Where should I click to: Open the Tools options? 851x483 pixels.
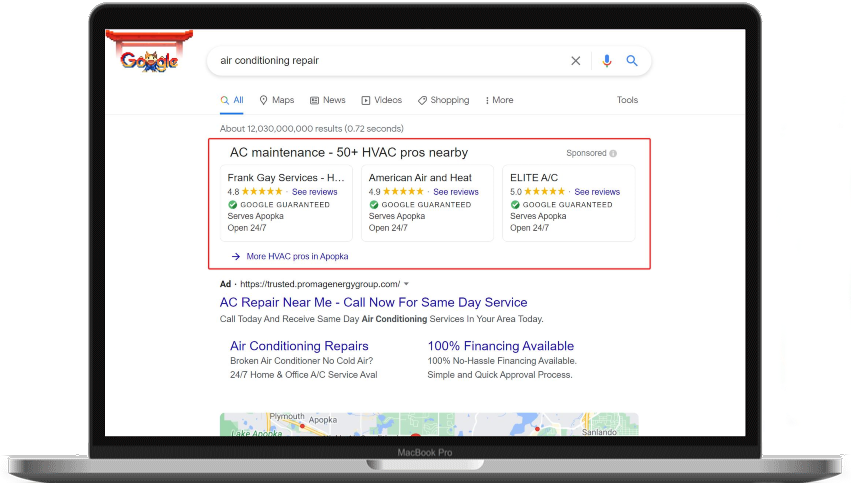click(x=627, y=100)
